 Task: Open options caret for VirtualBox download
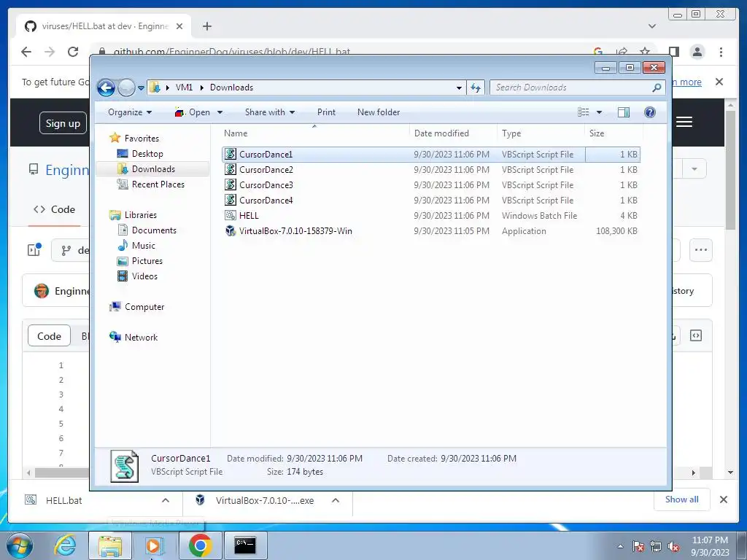click(336, 500)
